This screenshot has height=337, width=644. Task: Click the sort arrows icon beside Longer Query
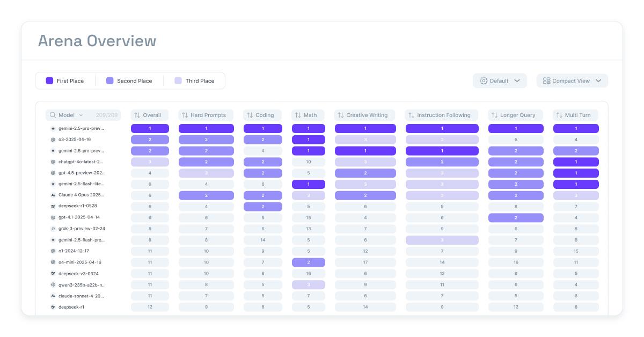pos(494,115)
